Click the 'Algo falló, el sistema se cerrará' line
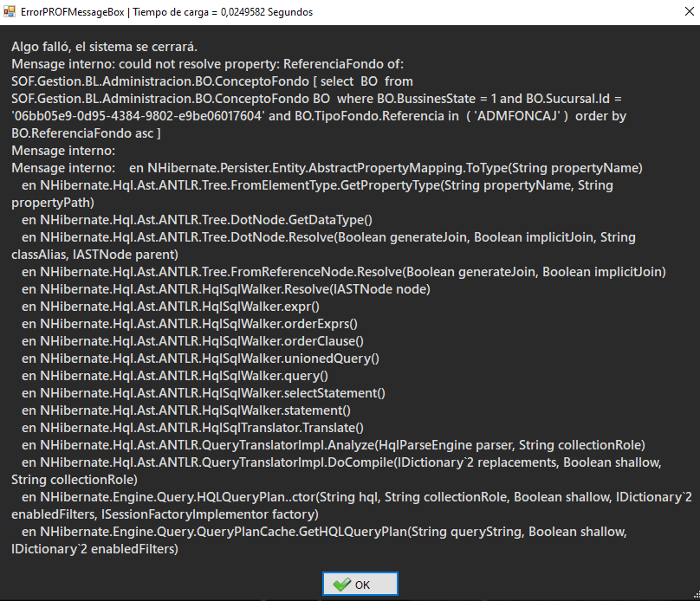 click(x=104, y=47)
